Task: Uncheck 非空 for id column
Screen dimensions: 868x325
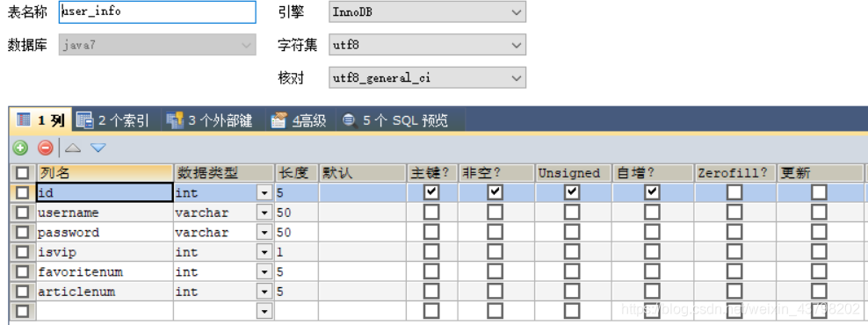Action: click(x=495, y=192)
